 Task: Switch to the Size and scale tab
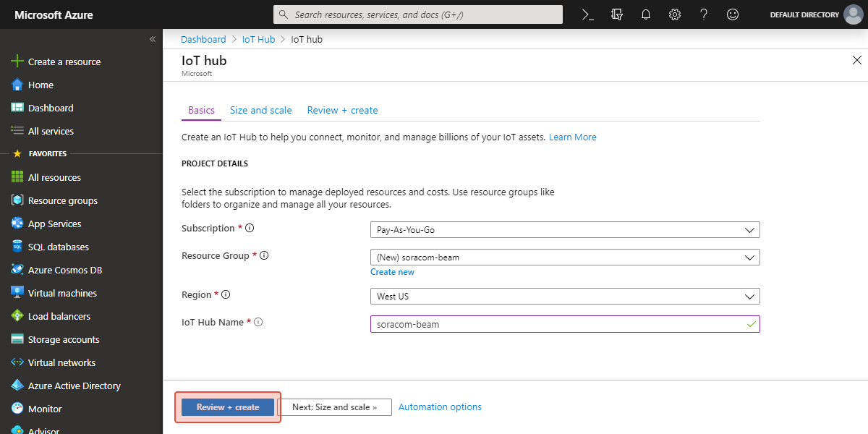[x=260, y=111]
